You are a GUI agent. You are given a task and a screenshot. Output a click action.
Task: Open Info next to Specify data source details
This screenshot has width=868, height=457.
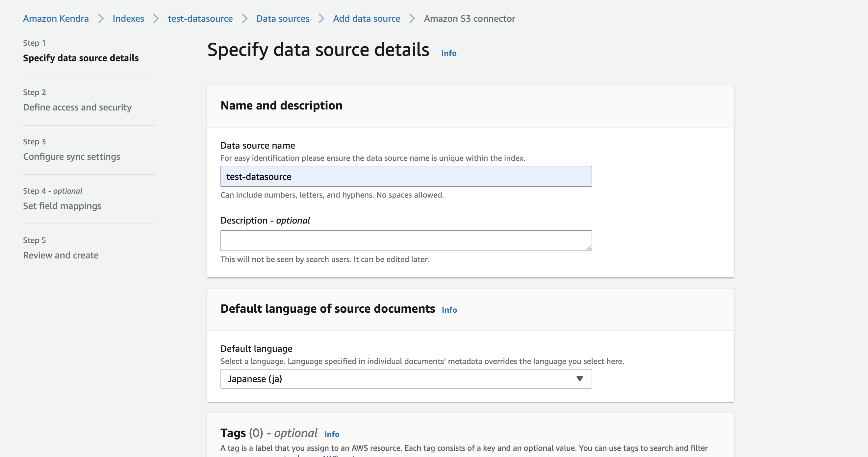[448, 53]
